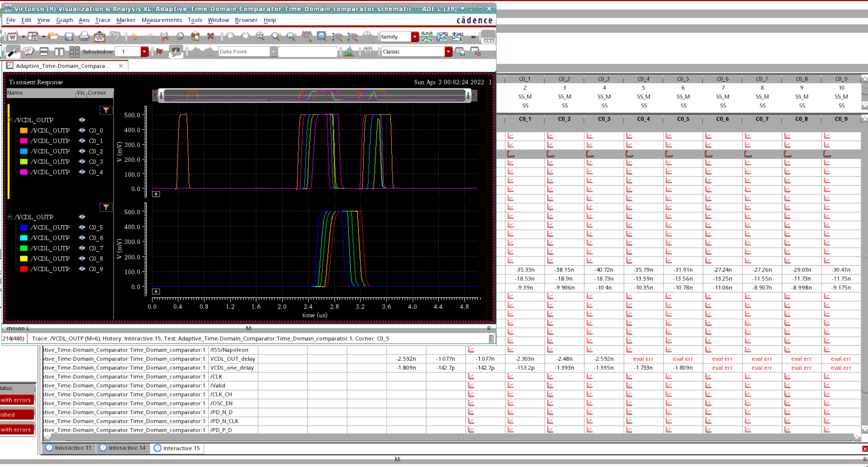The image size is (868, 467).
Task: Click the histogram bar chart icon
Action: tap(349, 51)
